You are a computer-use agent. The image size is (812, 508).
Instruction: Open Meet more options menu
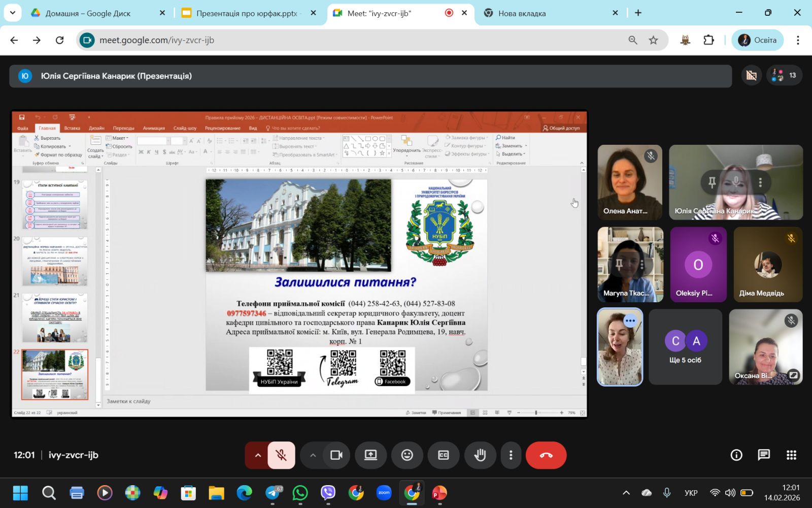pyautogui.click(x=511, y=455)
